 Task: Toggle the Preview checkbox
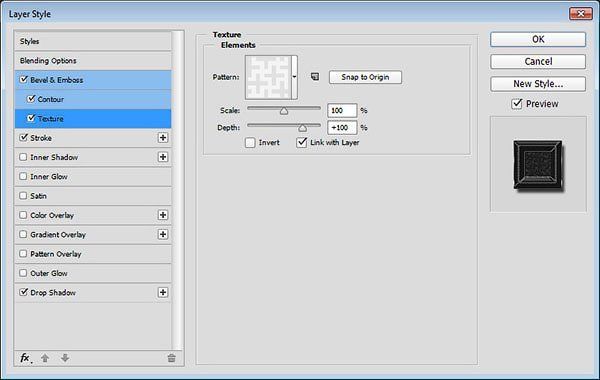517,104
